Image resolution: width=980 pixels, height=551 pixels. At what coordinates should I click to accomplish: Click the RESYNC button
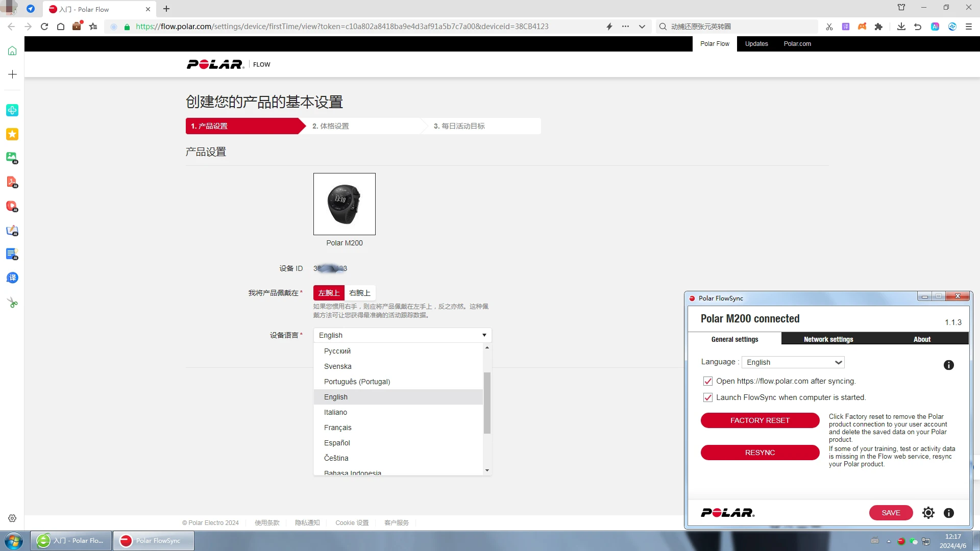[760, 453]
